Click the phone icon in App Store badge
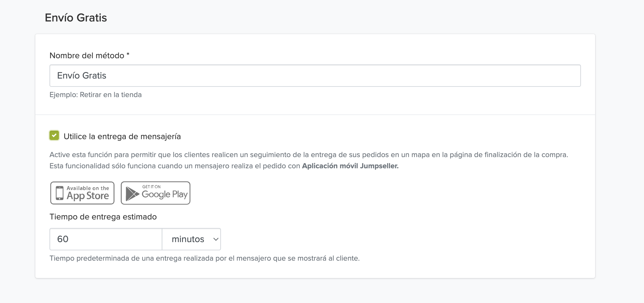This screenshot has height=303, width=644. [60, 193]
